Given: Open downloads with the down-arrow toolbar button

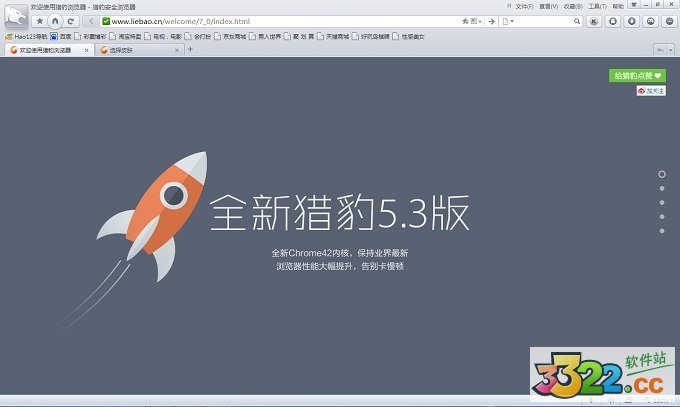Looking at the screenshot, I should click(x=632, y=21).
